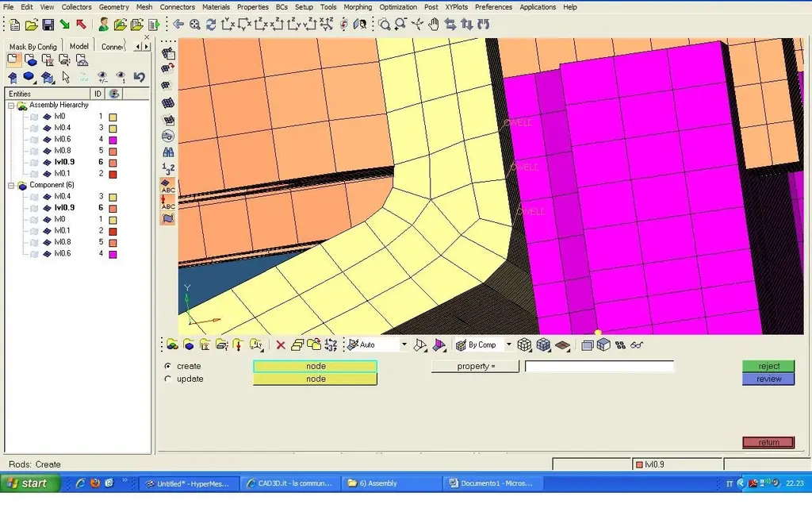Open the By Comp color mode dropdown
The height and width of the screenshot is (508, 812).
pyautogui.click(x=509, y=345)
